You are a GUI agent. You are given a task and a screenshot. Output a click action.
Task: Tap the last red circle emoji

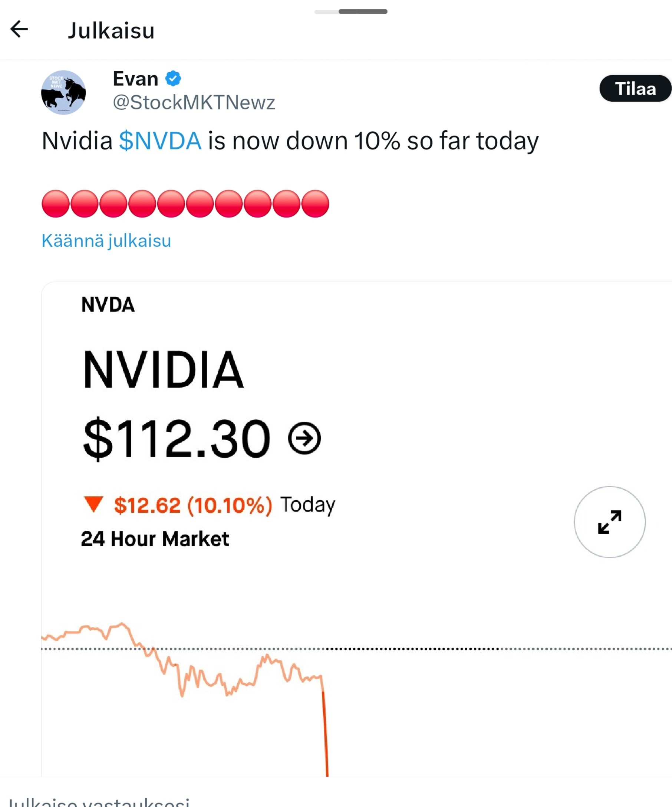315,204
